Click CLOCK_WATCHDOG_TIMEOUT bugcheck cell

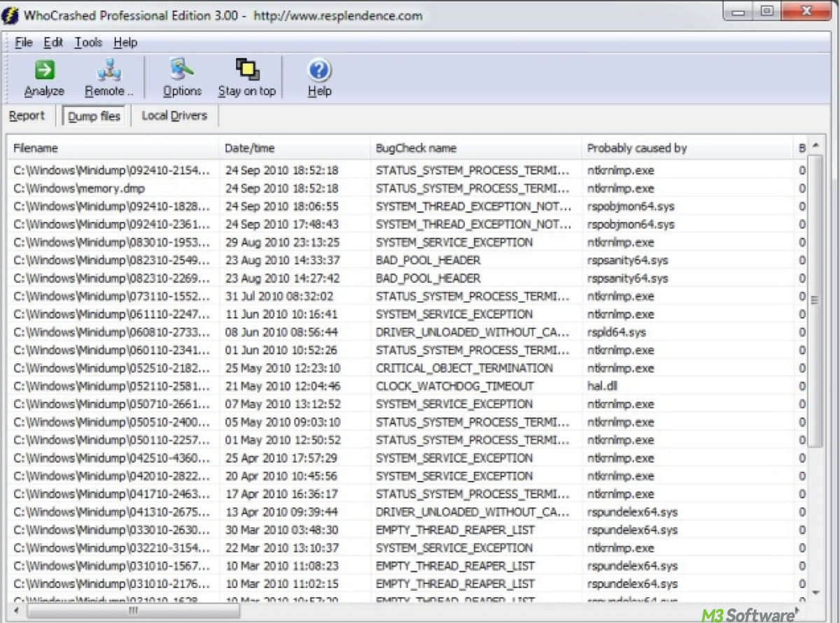point(454,386)
